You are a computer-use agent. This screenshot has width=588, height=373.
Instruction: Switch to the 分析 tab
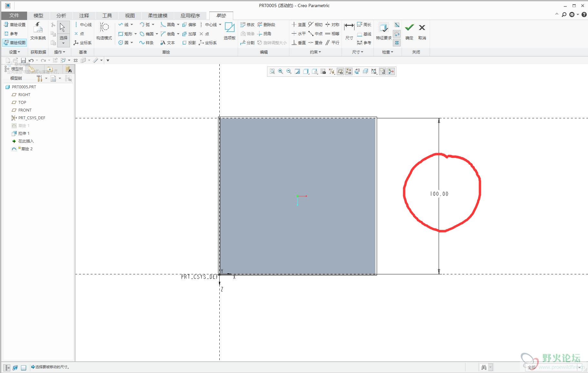(x=61, y=15)
